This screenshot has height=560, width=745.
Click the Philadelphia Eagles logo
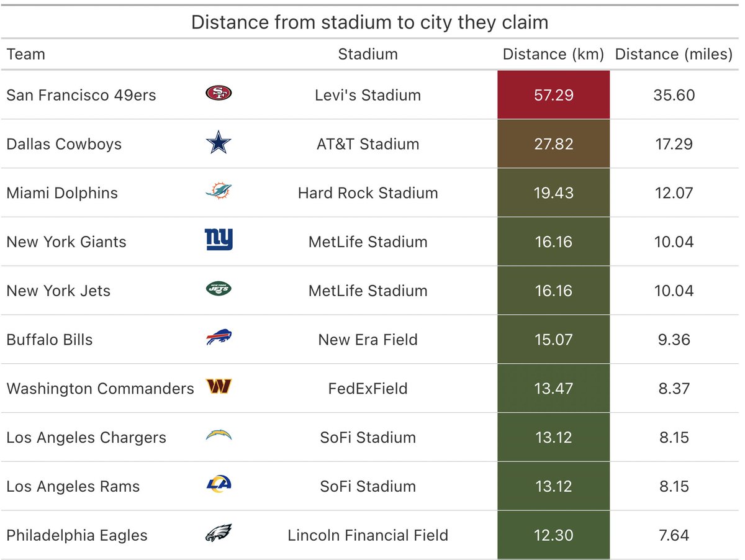[219, 534]
